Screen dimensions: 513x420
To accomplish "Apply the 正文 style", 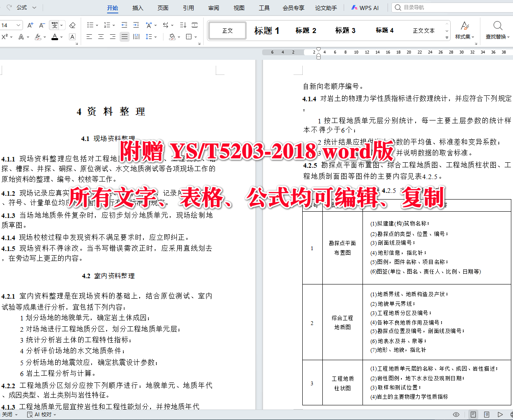I will coord(227,31).
